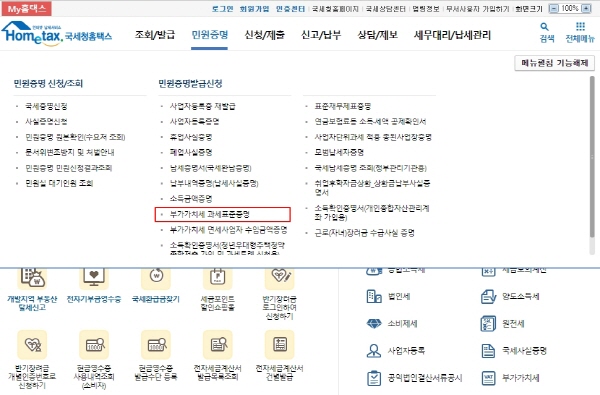Open the 세금포인트 할인쇼핑몰 icon
Viewport: 600px width, 395px height.
coord(218,278)
